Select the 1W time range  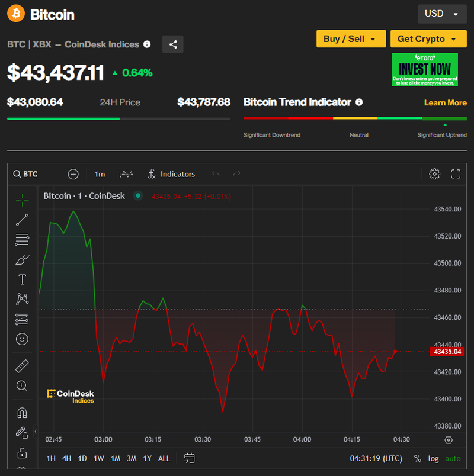pyautogui.click(x=99, y=458)
